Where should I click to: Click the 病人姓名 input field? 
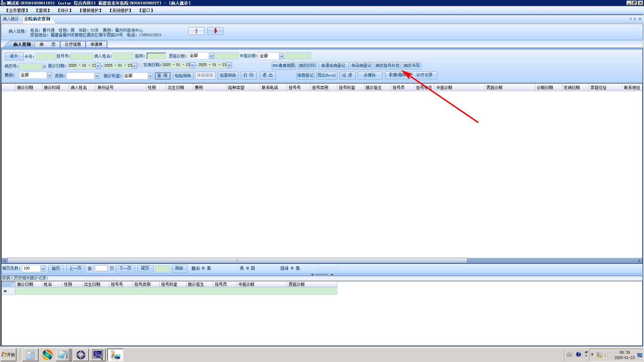coord(123,56)
